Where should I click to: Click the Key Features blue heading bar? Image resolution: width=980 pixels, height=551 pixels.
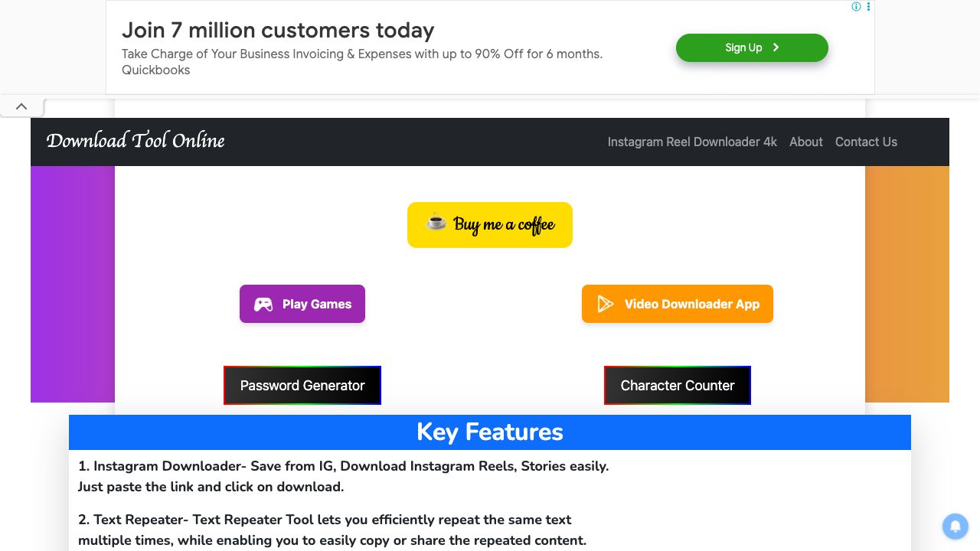pyautogui.click(x=490, y=432)
